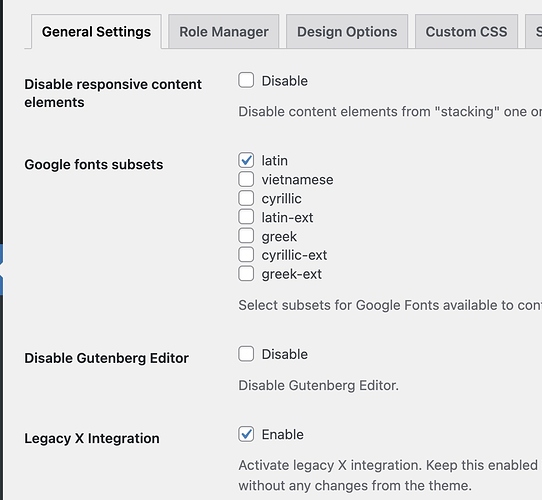
Task: Select the partially visible tab after Custom CSS
Action: click(x=534, y=32)
